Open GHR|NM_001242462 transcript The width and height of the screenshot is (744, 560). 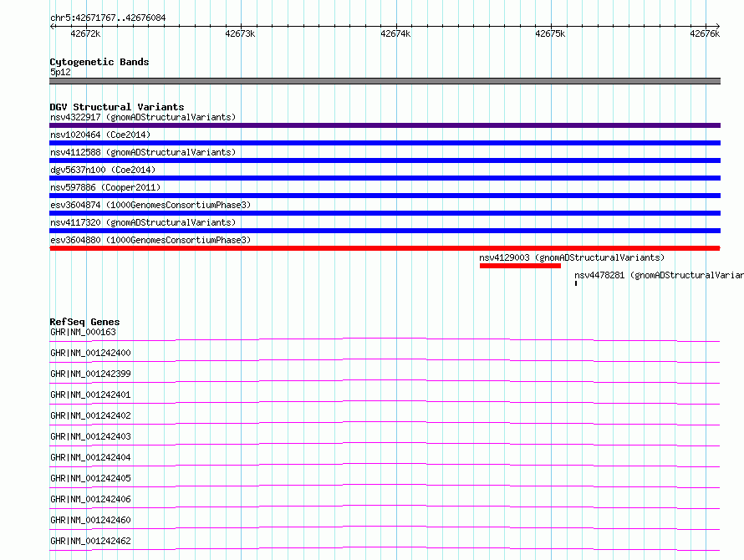pyautogui.click(x=90, y=541)
